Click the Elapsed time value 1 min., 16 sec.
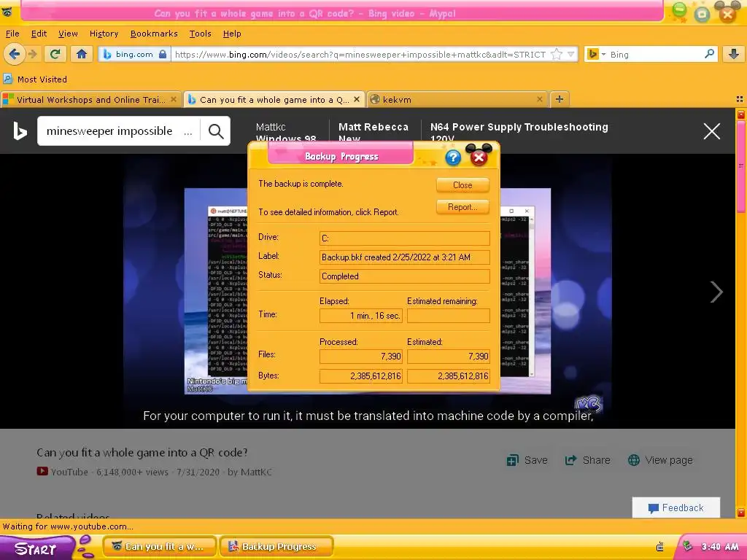This screenshot has width=747, height=560. click(x=361, y=315)
